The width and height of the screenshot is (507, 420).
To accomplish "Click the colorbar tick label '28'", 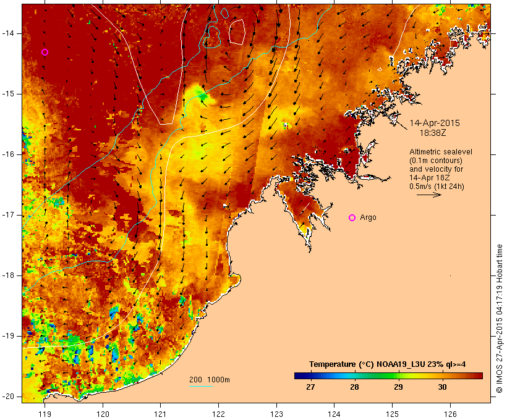I will [x=354, y=387].
